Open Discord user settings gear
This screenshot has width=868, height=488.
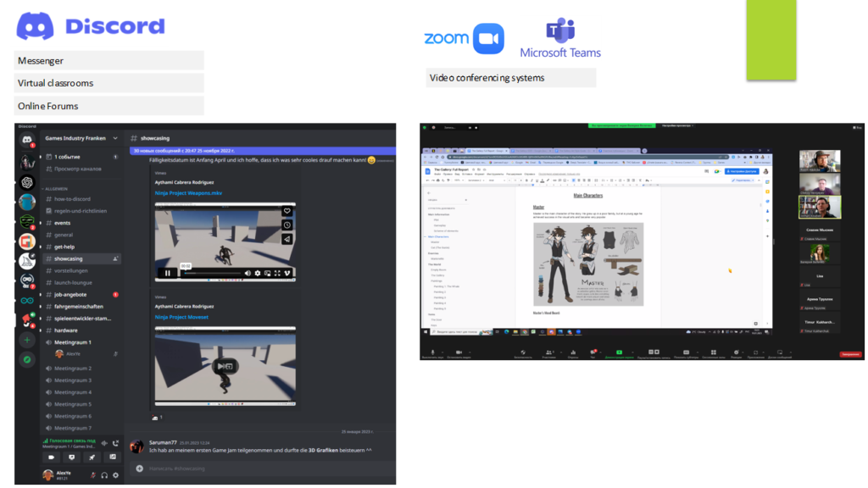coord(115,474)
